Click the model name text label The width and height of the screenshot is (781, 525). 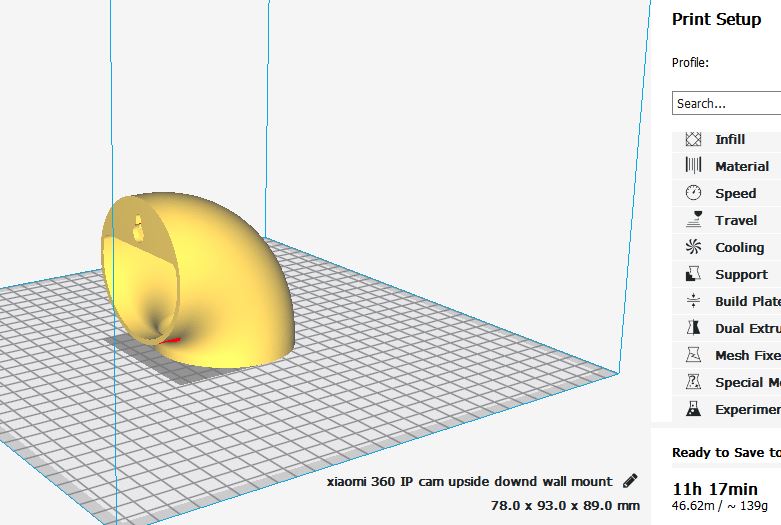469,482
